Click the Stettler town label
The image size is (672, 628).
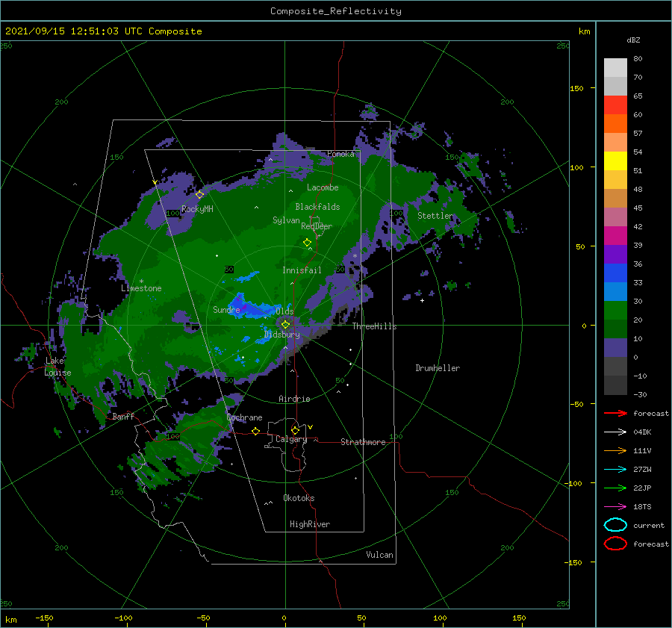point(435,216)
